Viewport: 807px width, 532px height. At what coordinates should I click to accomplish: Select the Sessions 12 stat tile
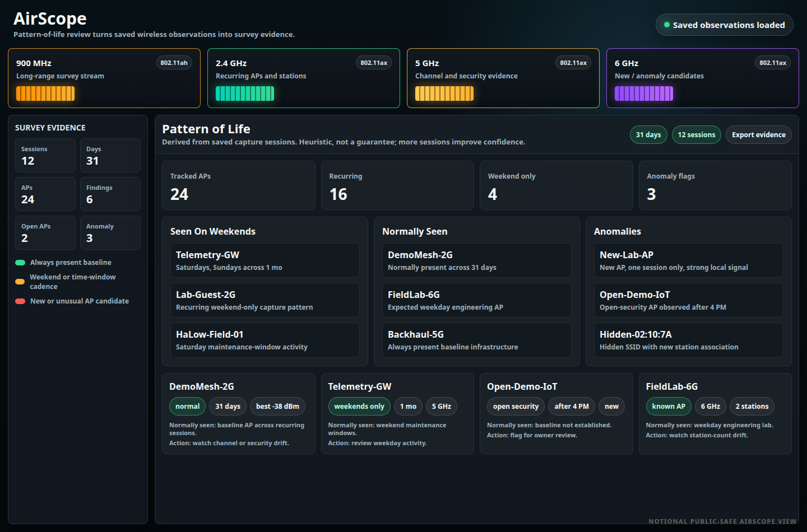pyautogui.click(x=45, y=155)
